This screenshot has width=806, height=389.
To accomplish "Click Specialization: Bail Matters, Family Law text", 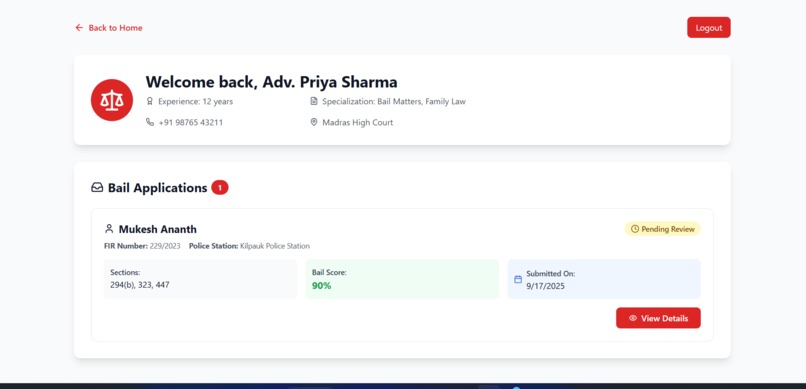I will click(x=394, y=102).
